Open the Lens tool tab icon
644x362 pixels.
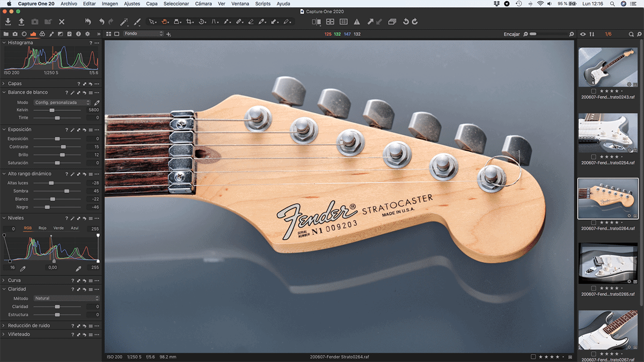click(x=24, y=34)
